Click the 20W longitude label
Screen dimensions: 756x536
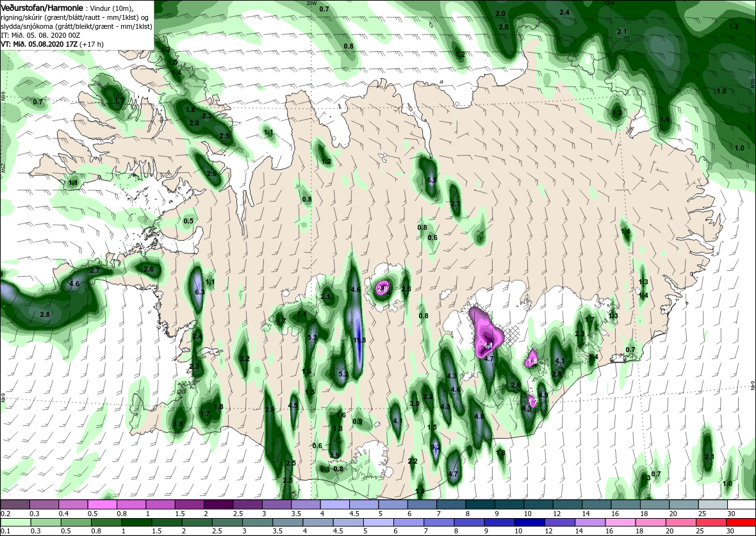[x=311, y=3]
